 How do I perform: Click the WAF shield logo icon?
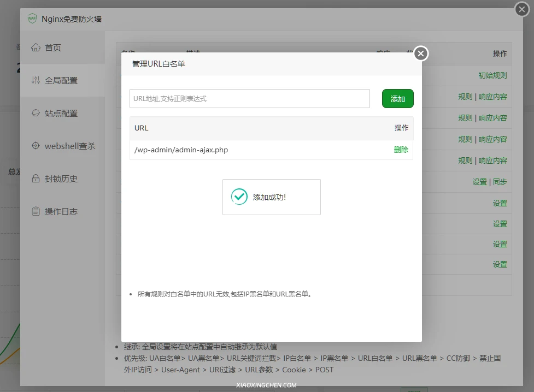tap(32, 19)
